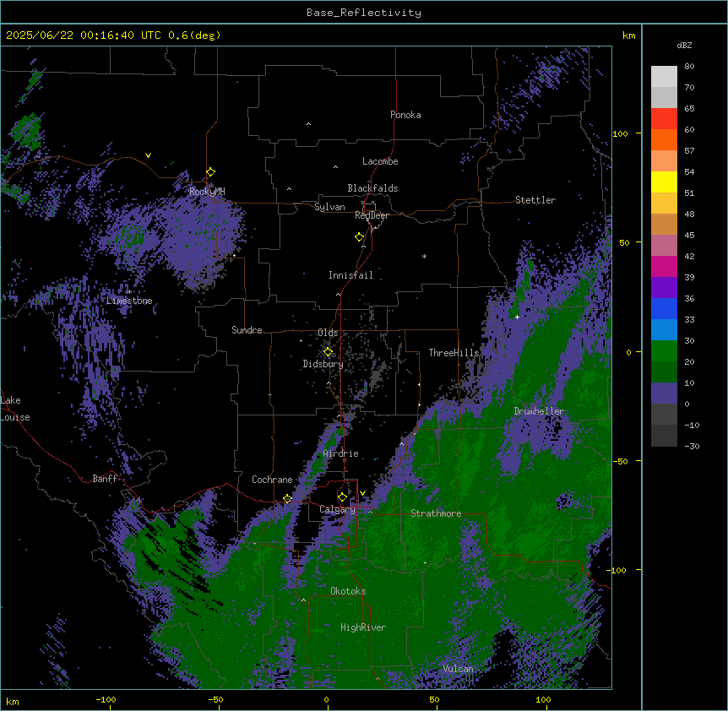Click the km label at top right

pos(629,35)
